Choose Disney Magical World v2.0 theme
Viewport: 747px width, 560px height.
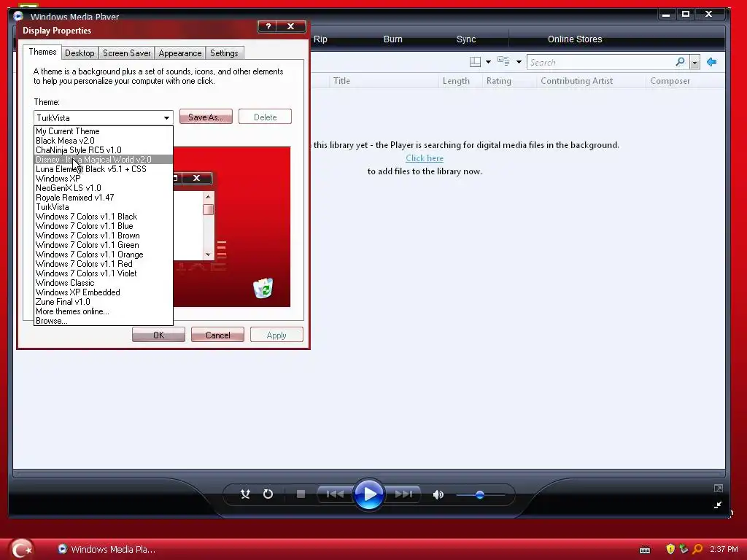click(104, 160)
